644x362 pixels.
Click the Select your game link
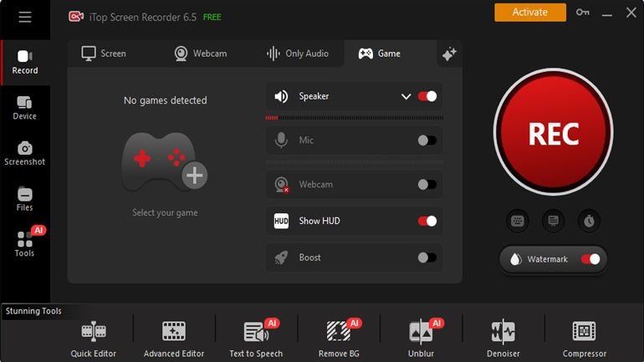[165, 212]
